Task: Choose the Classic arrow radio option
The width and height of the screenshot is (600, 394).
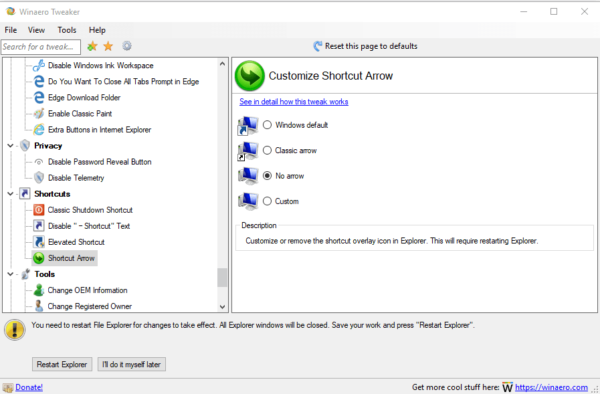Action: coord(267,150)
